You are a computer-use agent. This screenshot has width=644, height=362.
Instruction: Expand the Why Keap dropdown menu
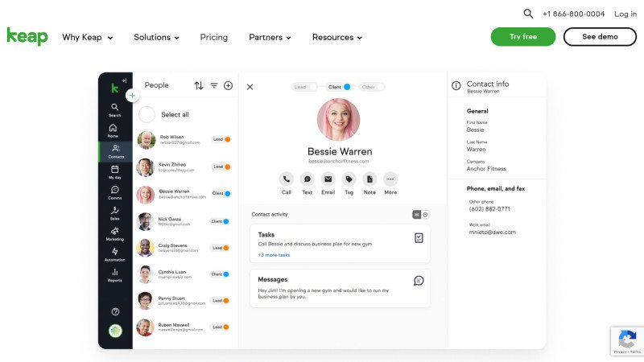pos(87,37)
